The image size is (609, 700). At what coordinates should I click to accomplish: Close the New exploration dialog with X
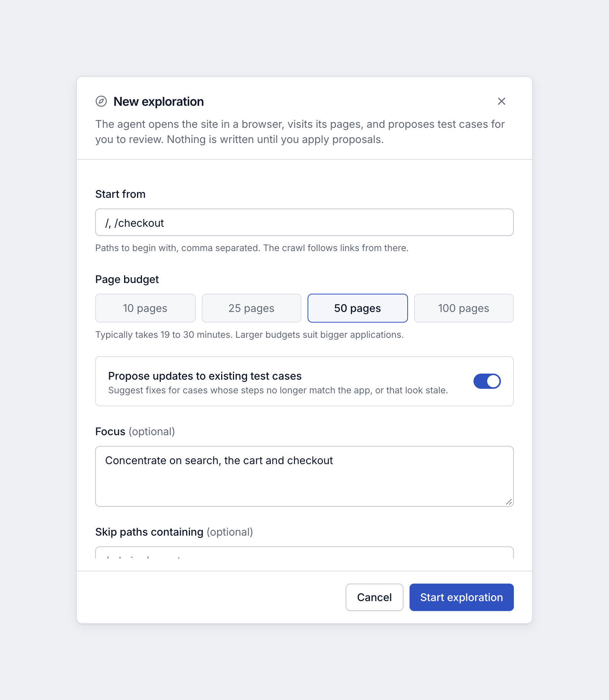(502, 101)
